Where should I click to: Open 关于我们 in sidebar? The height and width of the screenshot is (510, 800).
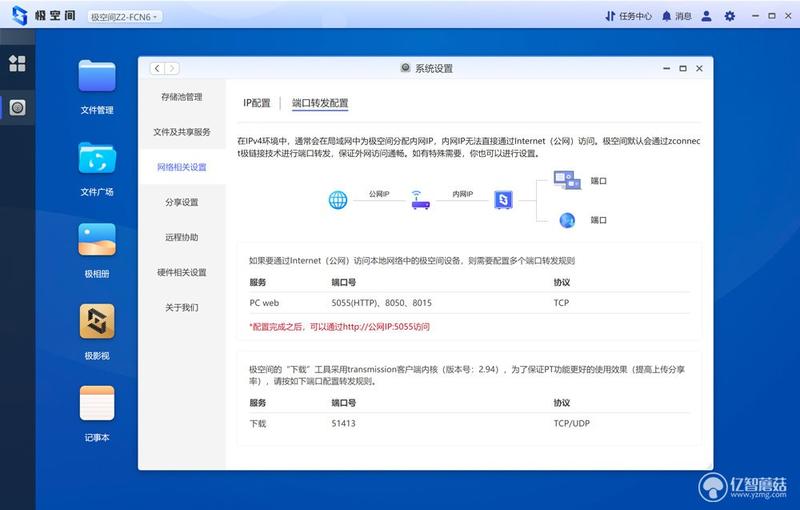click(182, 308)
